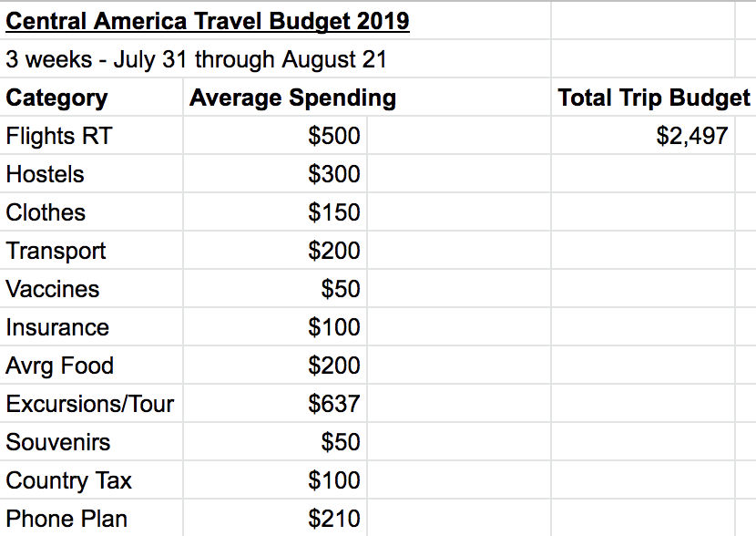The height and width of the screenshot is (536, 756).
Task: Select the Category header cell
Action: 56,98
